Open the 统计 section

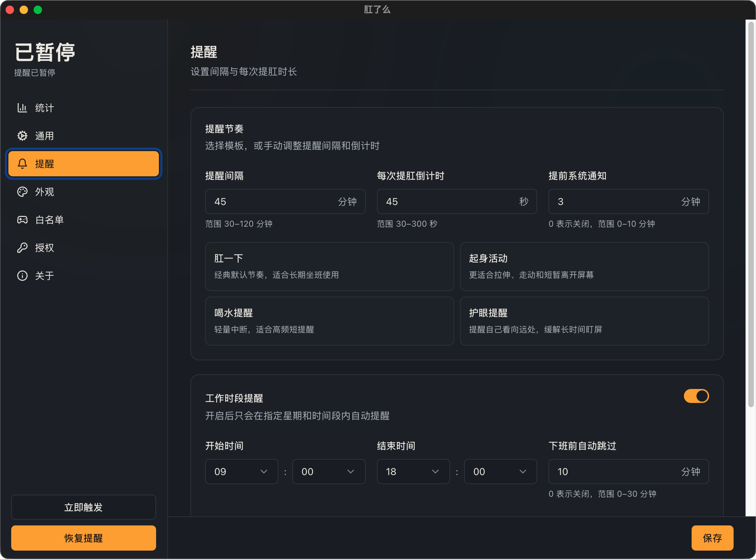coord(84,108)
